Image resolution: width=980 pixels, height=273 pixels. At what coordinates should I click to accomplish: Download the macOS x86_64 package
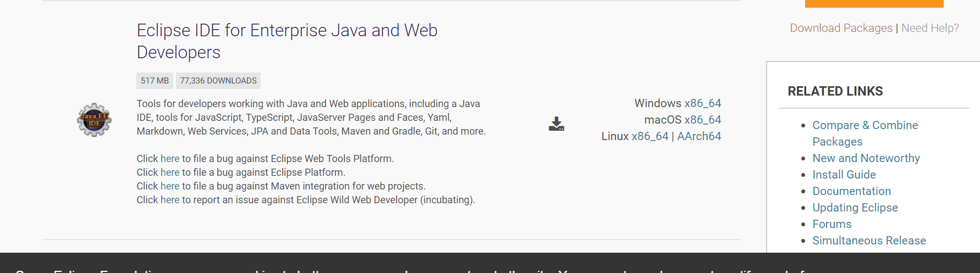702,120
